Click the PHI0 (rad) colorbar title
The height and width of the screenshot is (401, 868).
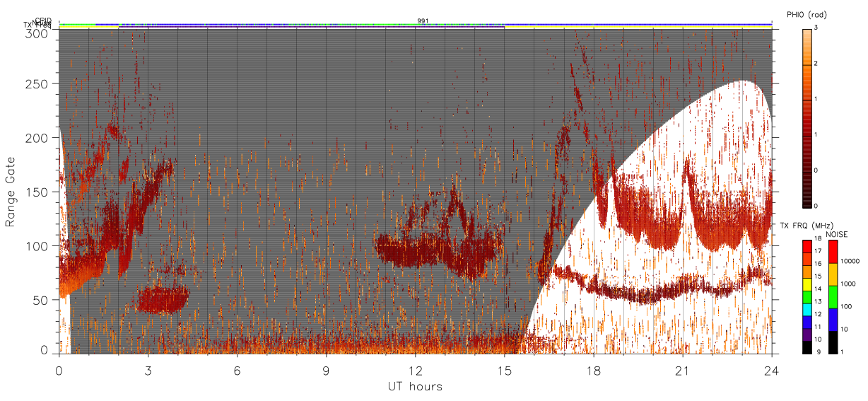[807, 15]
